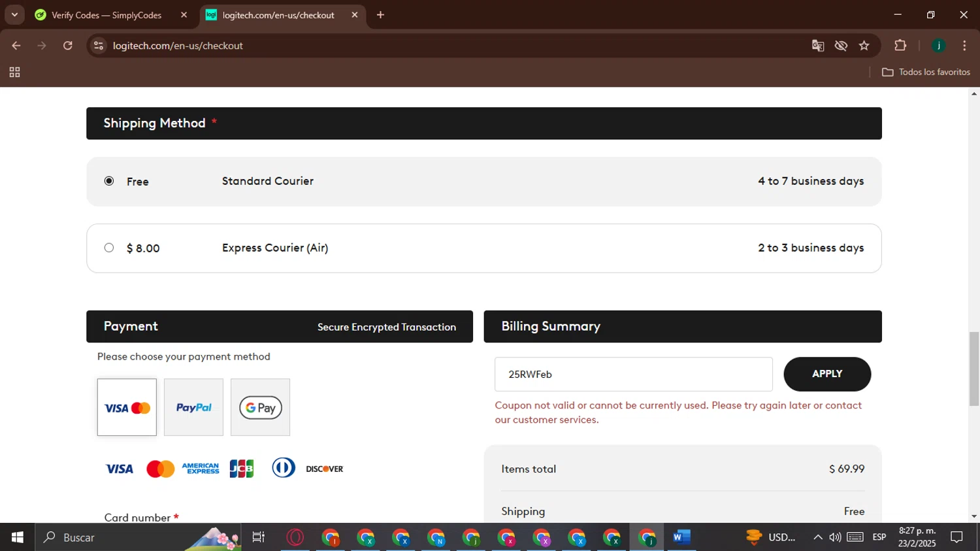
Task: Reload the checkout page
Action: pos(68,46)
